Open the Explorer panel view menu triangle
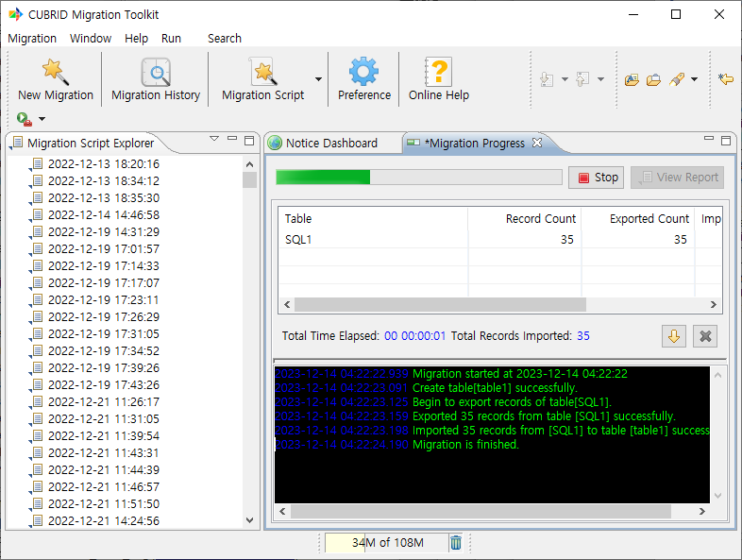Viewport: 742px width, 560px height. click(x=214, y=140)
